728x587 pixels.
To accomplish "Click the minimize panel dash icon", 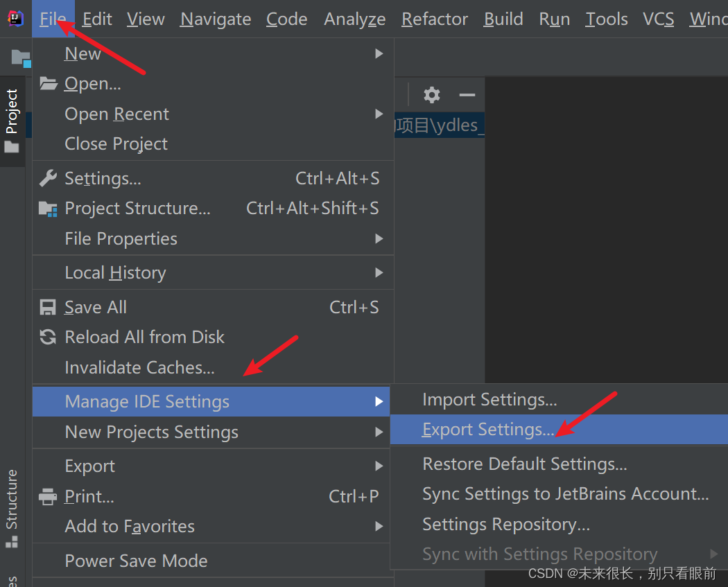I will click(x=467, y=95).
